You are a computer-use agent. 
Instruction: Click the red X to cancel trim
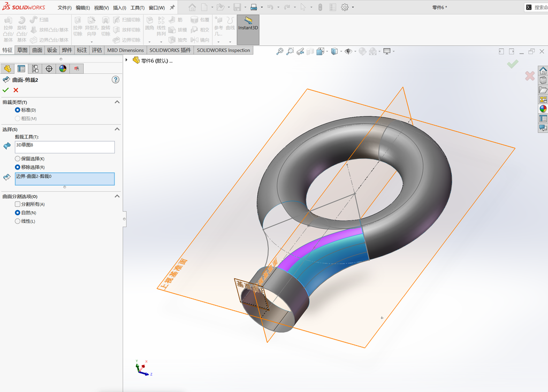(16, 90)
